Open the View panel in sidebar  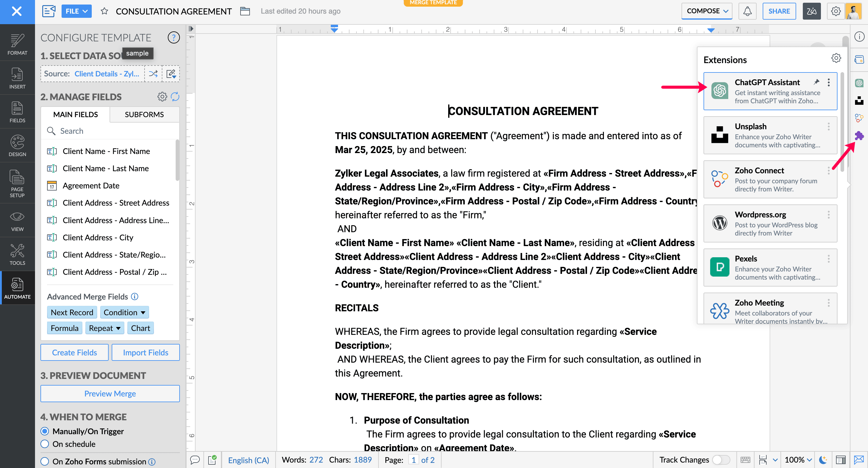click(17, 221)
